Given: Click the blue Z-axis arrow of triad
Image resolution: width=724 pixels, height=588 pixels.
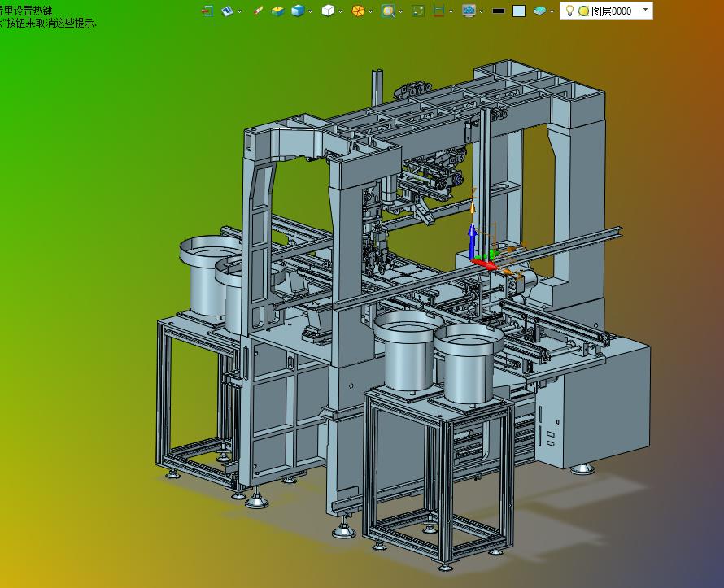Looking at the screenshot, I should [472, 241].
